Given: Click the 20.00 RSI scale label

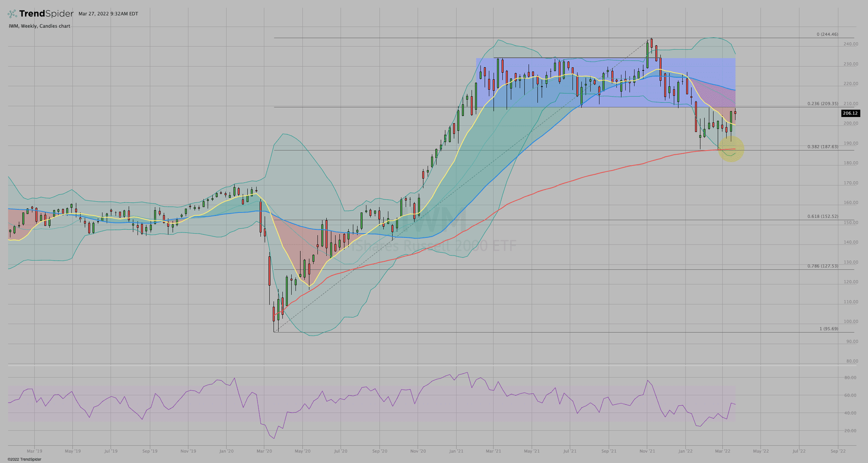Looking at the screenshot, I should (x=850, y=431).
